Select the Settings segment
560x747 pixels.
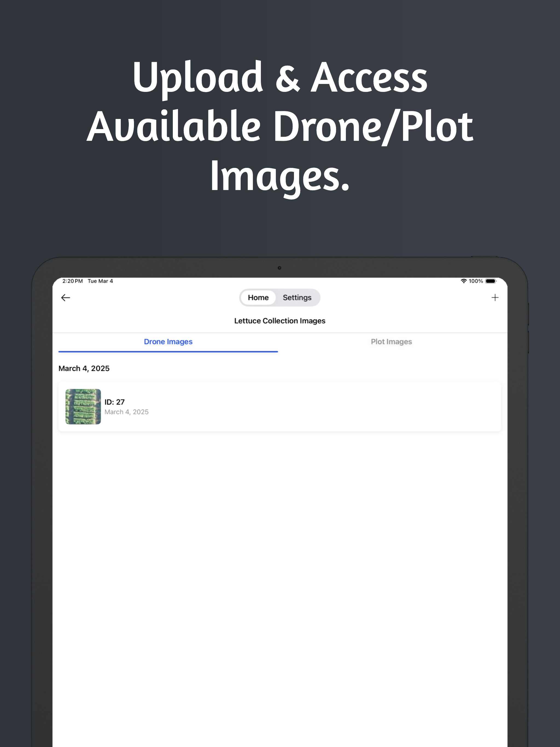pyautogui.click(x=297, y=297)
